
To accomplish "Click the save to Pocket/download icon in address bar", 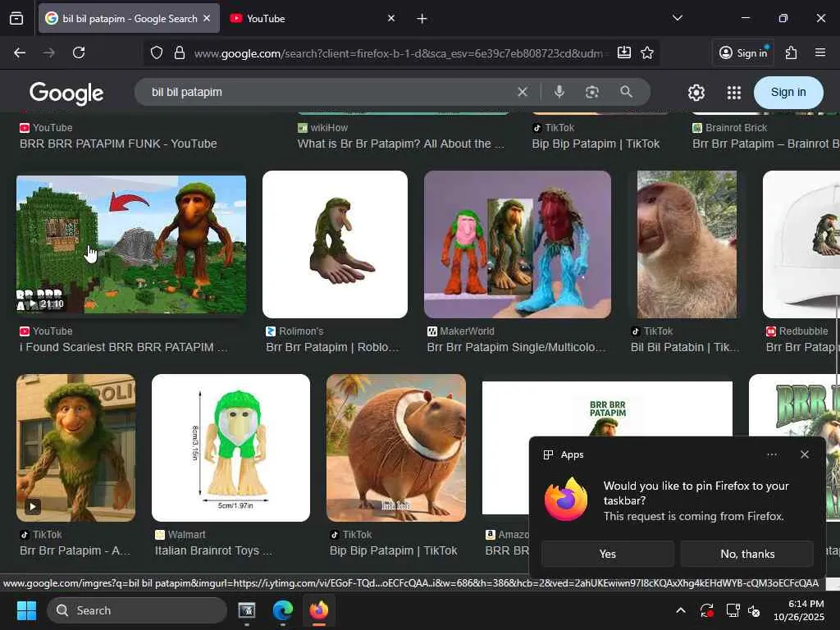I will click(624, 52).
